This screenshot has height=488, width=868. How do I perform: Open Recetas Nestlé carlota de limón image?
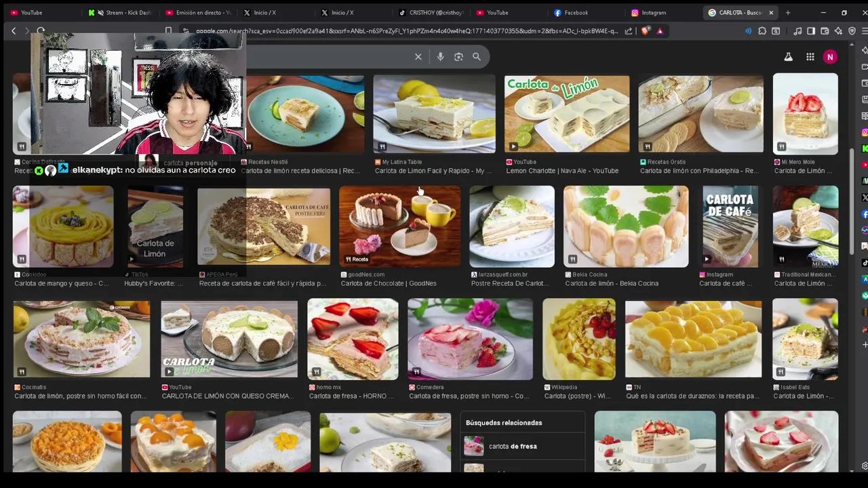click(305, 114)
